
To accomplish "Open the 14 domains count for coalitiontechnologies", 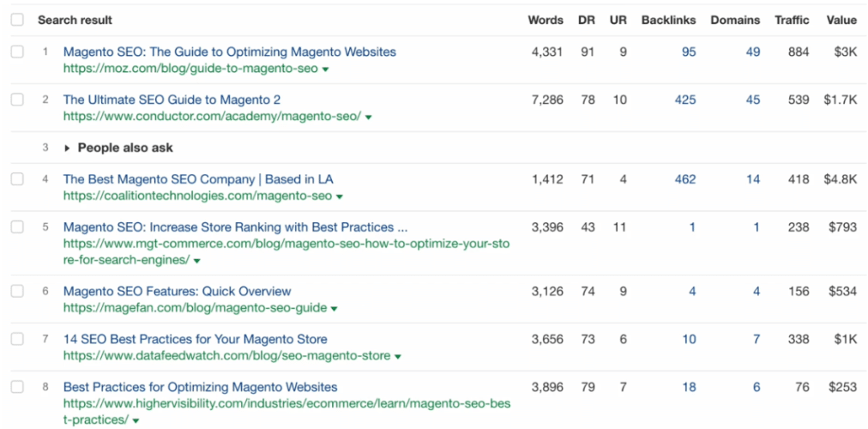I will (753, 179).
